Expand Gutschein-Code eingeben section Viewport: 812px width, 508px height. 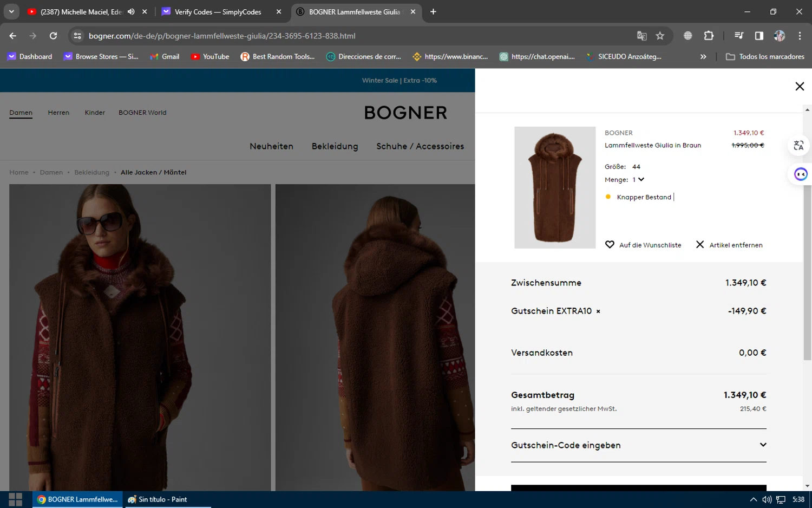(639, 445)
